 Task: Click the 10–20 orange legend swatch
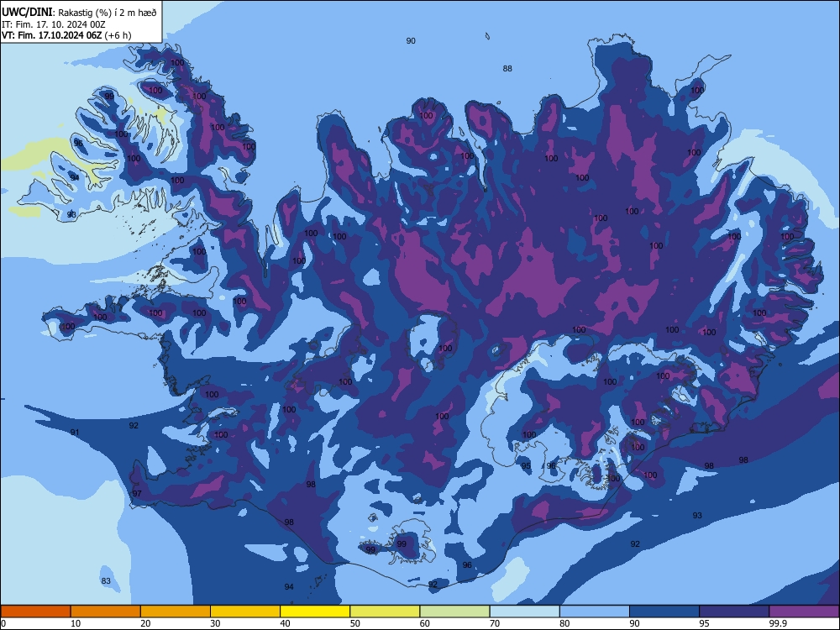coord(106,612)
